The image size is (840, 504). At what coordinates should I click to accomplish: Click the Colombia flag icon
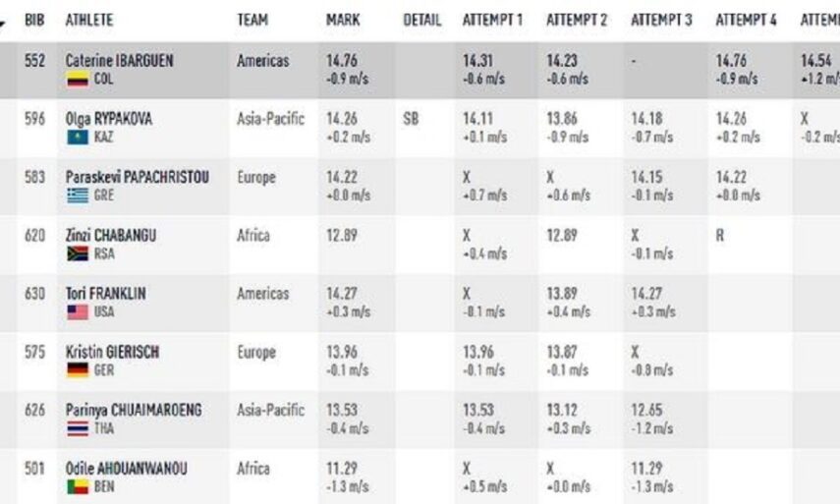[x=78, y=80]
